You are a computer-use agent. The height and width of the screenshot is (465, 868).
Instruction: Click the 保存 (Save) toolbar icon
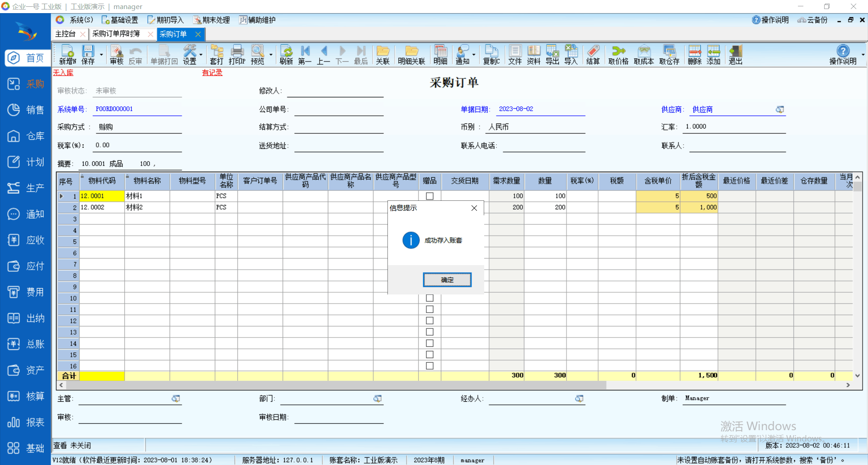88,55
